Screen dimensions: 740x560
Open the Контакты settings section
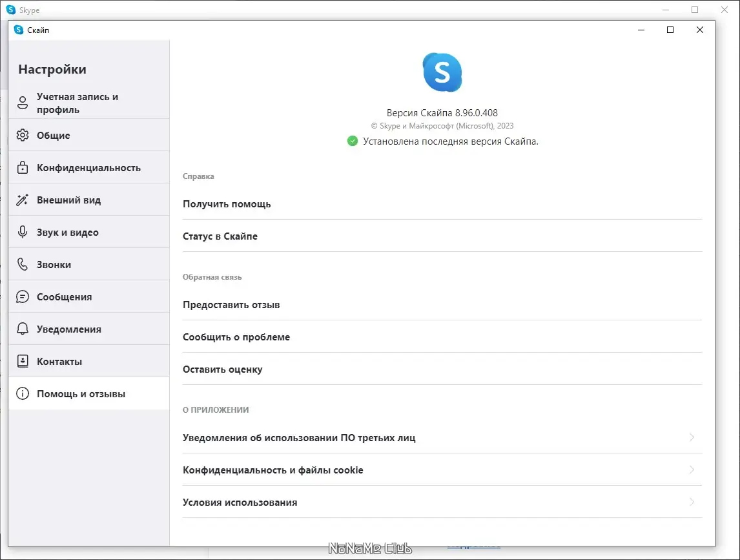click(x=88, y=361)
